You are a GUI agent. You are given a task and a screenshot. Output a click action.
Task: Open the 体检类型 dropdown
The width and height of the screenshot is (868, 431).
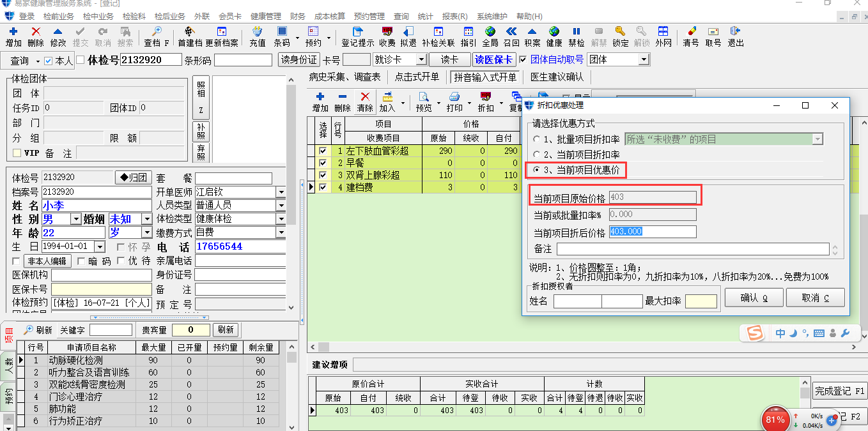coord(281,219)
